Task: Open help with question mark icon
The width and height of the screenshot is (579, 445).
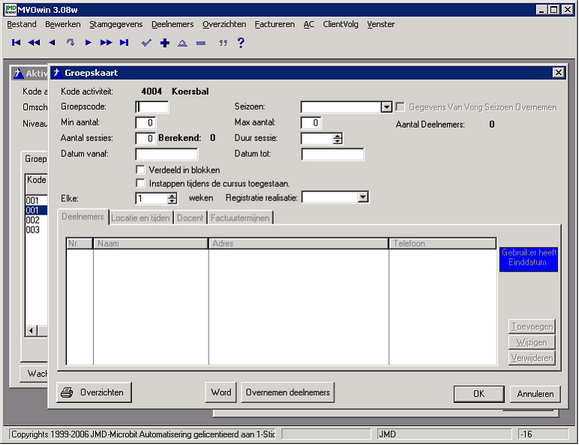Action: point(241,43)
